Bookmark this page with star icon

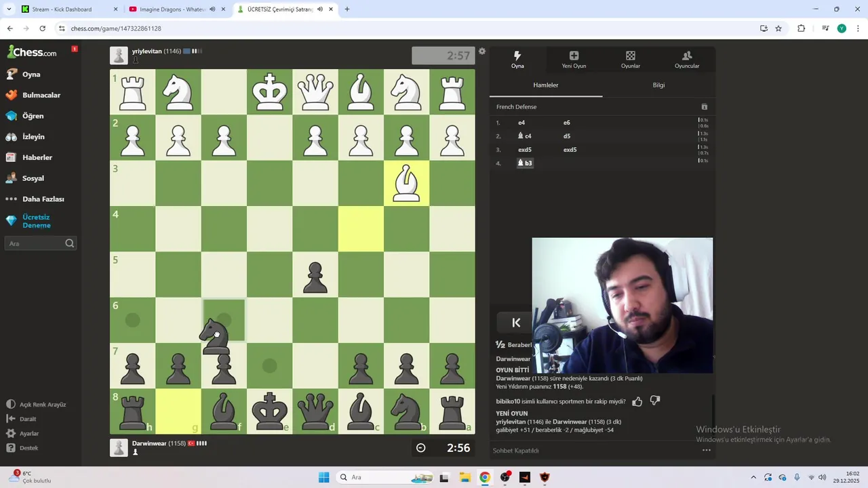pyautogui.click(x=778, y=28)
